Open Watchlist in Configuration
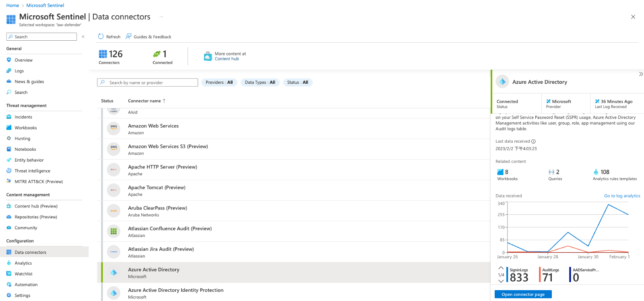644x301 pixels. [x=23, y=274]
